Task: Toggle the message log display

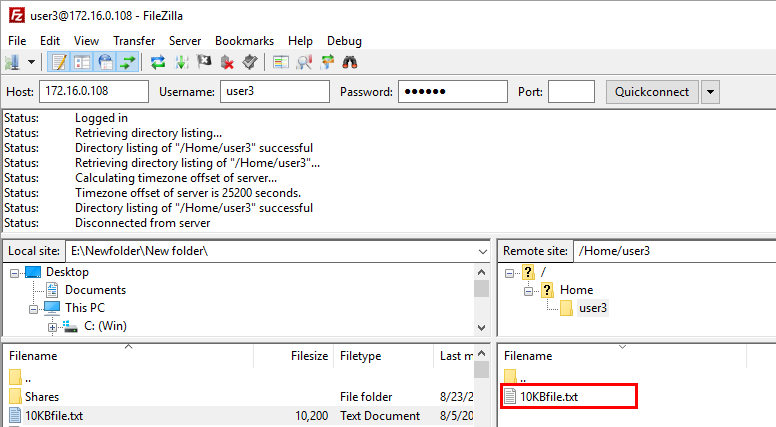Action: coord(59,62)
